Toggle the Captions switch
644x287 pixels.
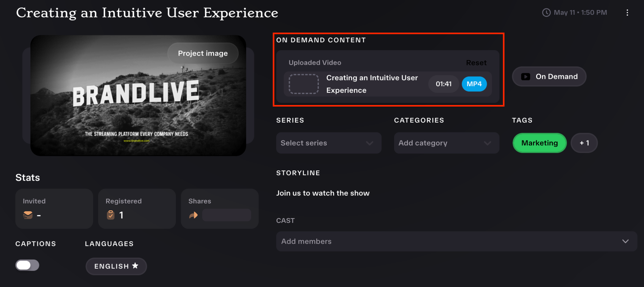click(x=27, y=265)
